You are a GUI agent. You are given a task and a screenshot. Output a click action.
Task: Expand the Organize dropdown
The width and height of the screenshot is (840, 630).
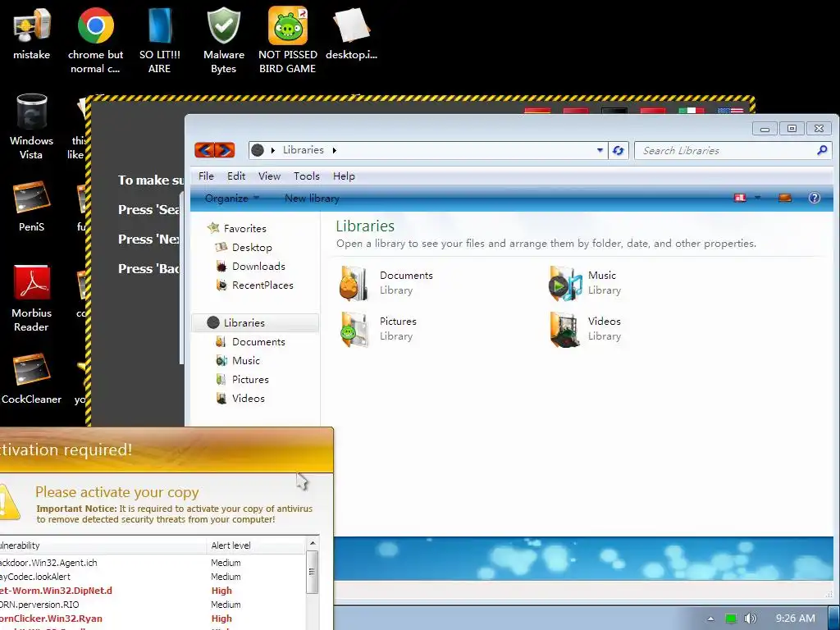232,199
